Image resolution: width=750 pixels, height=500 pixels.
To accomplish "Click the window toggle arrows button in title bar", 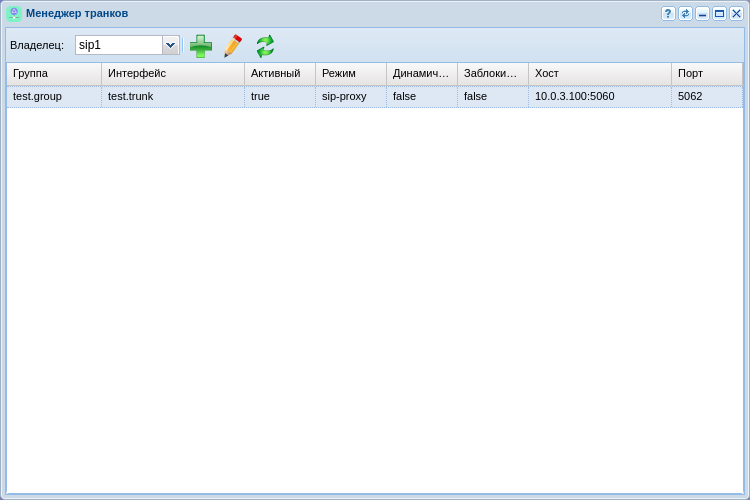I will point(685,13).
